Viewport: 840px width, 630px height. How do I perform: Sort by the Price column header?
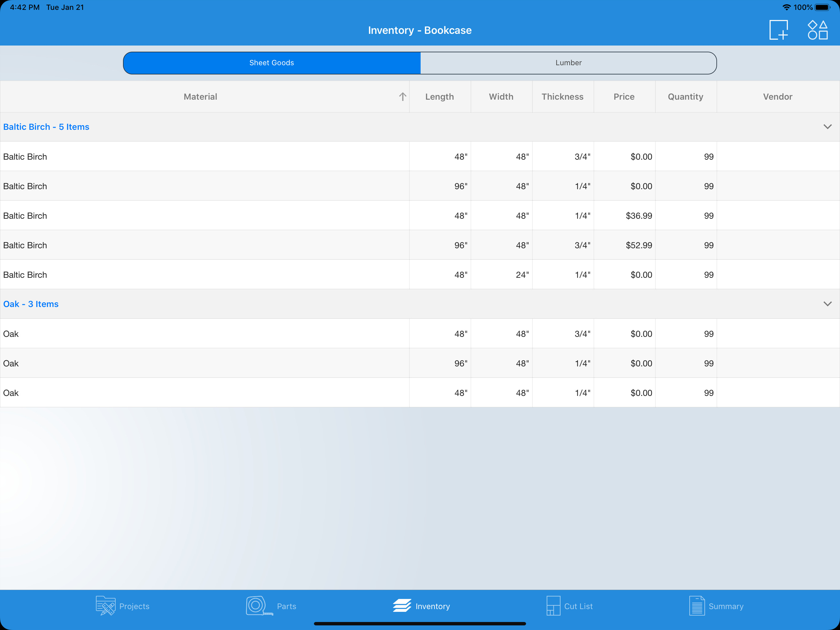pyautogui.click(x=624, y=97)
